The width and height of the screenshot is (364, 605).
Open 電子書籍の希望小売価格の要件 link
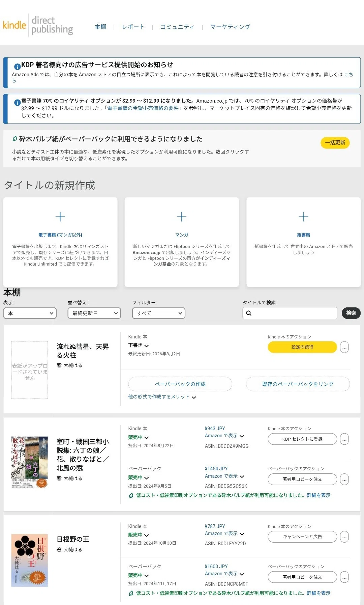[x=143, y=108]
